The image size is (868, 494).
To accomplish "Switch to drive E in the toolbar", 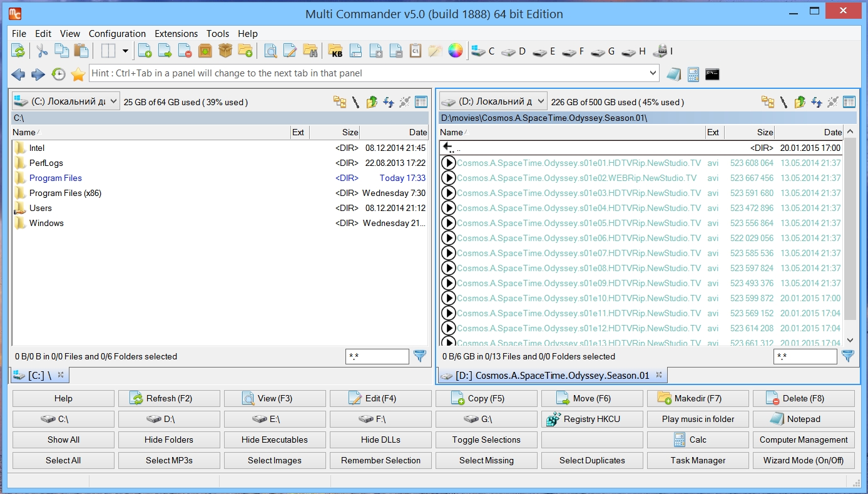I will 544,51.
